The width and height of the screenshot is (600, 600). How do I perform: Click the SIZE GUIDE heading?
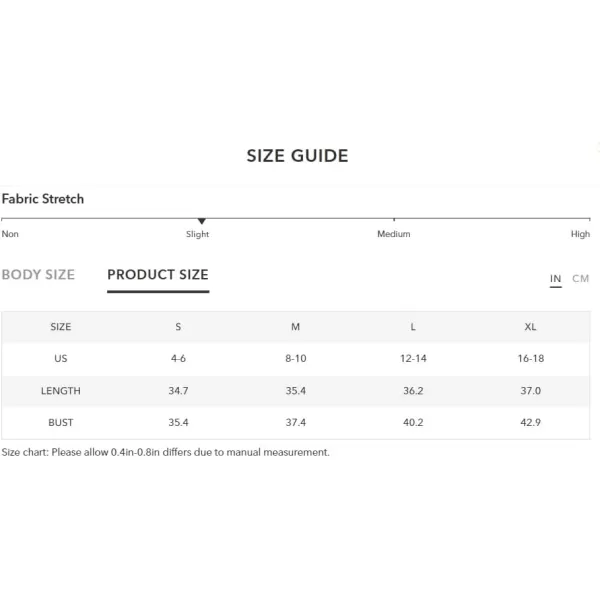coord(297,156)
